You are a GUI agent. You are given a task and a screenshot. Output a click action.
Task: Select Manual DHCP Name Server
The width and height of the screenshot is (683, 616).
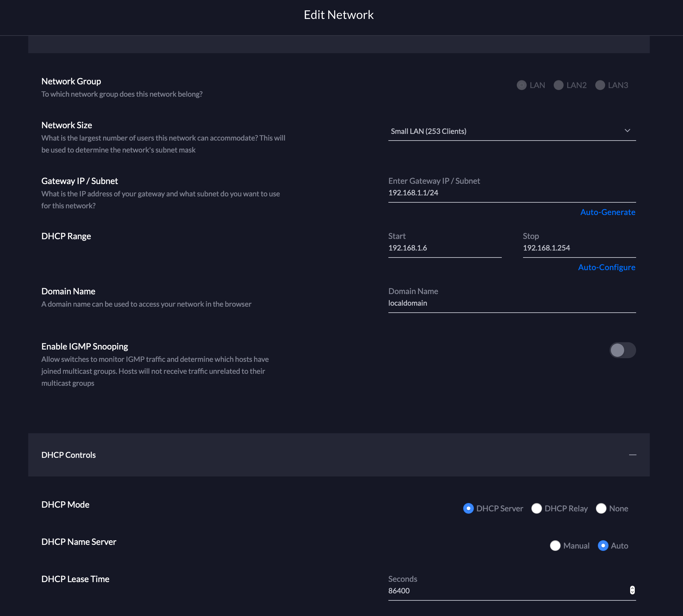coord(555,546)
